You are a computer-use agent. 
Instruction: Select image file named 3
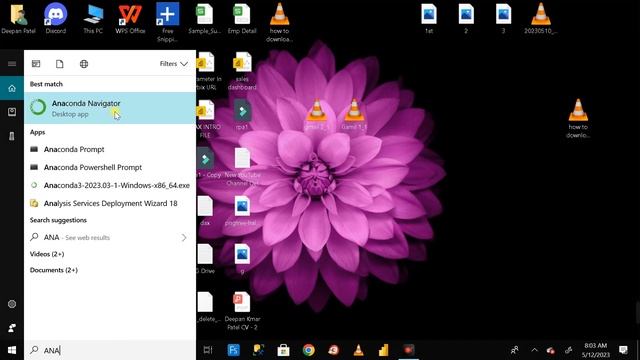click(503, 19)
